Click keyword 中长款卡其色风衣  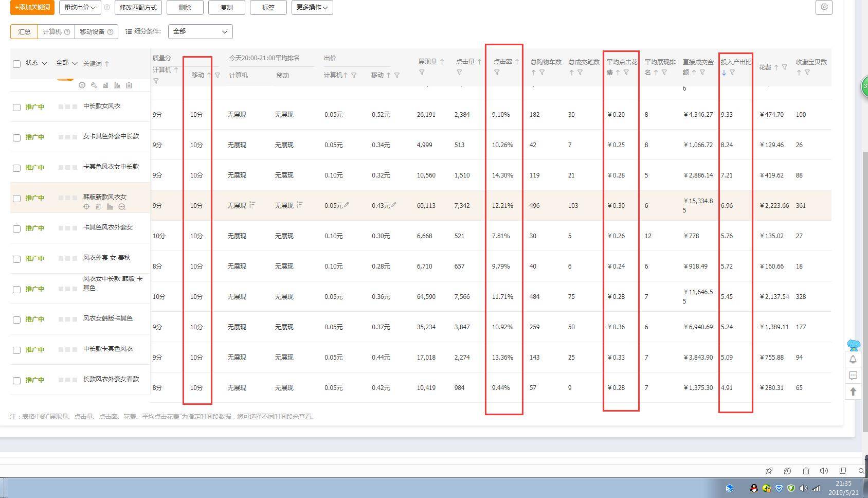tap(108, 348)
